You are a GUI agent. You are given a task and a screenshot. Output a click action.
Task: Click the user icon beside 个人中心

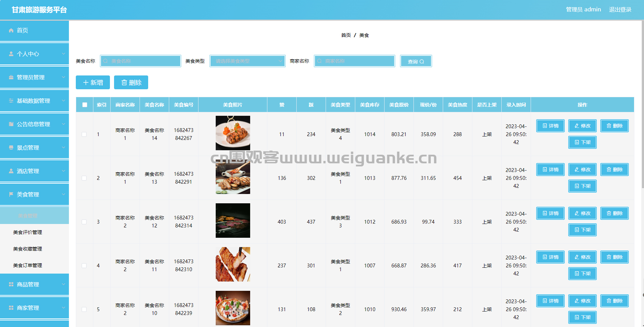[11, 54]
